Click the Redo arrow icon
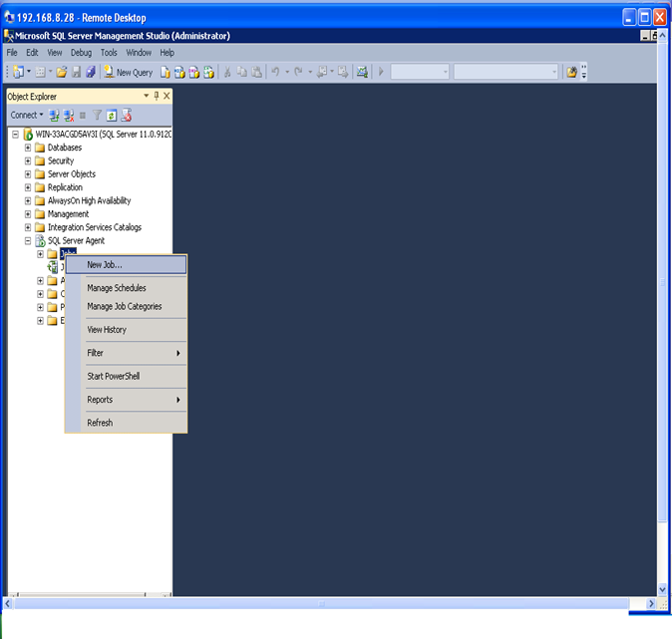Image resolution: width=672 pixels, height=639 pixels. [299, 72]
